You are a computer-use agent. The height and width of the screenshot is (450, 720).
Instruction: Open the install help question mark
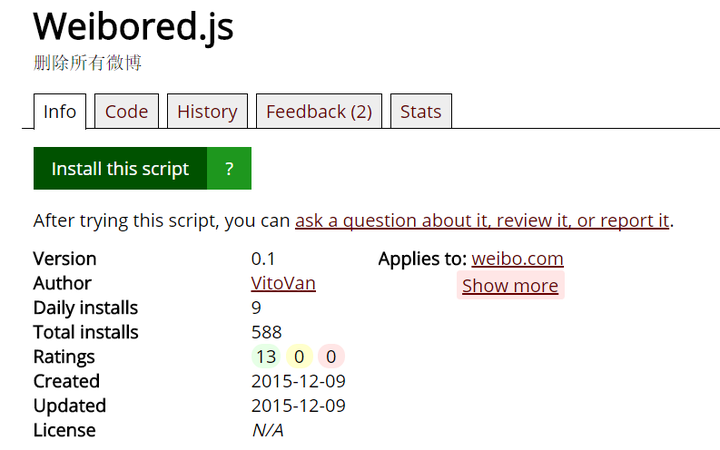(x=229, y=169)
